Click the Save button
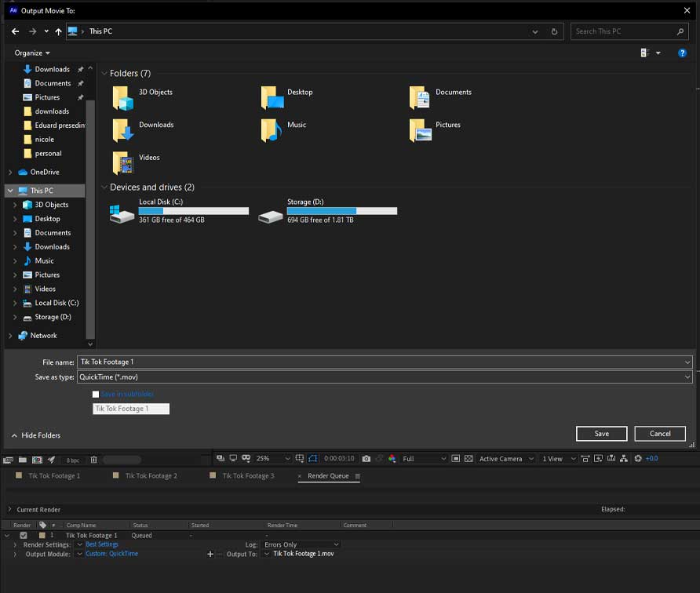The image size is (700, 593). [x=601, y=434]
